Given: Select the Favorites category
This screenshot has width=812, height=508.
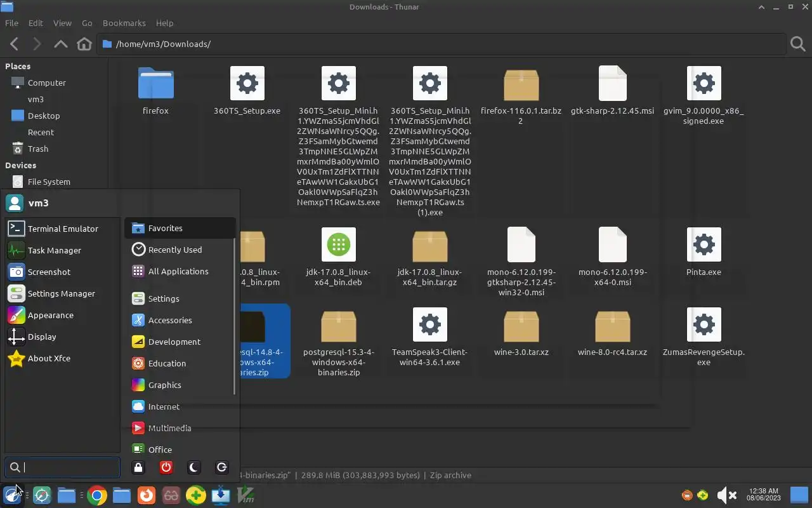Looking at the screenshot, I should (x=180, y=228).
